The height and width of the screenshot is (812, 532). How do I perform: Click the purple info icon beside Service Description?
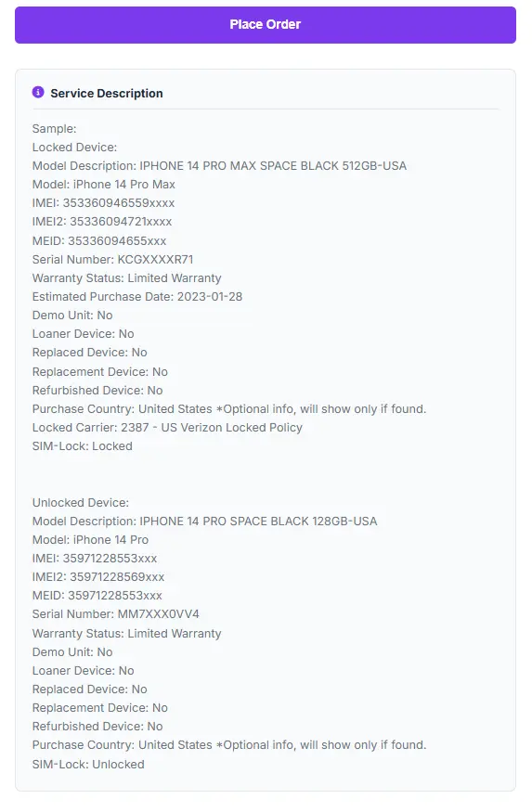pos(38,92)
